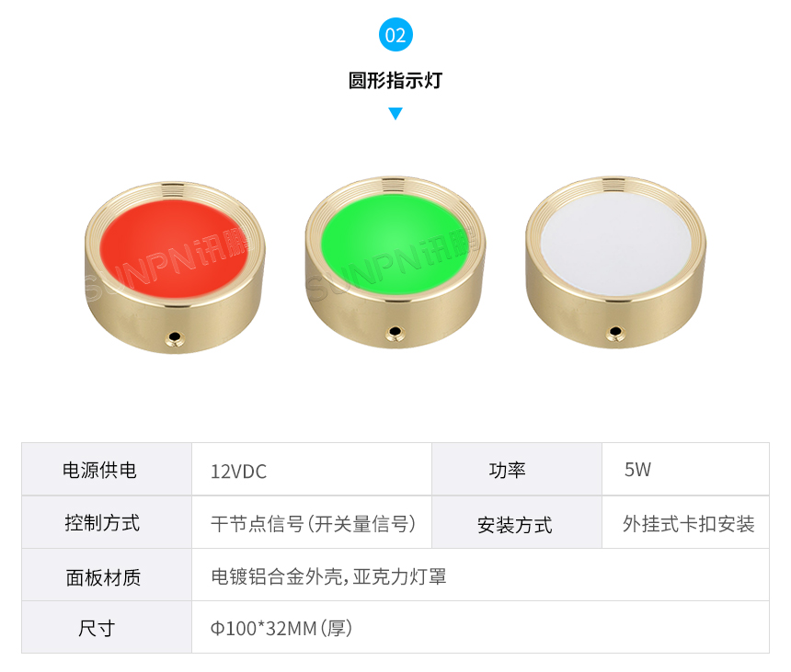Click the 外挂式卡扣安装 value cell
The width and height of the screenshot is (791, 672).
tap(685, 522)
